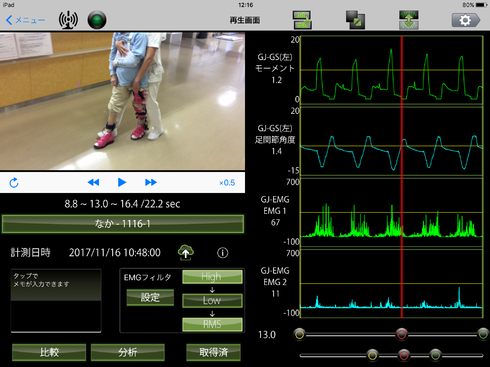The image size is (490, 367).
Task: Tap the wireless sensor antenna icon
Action: 68,20
